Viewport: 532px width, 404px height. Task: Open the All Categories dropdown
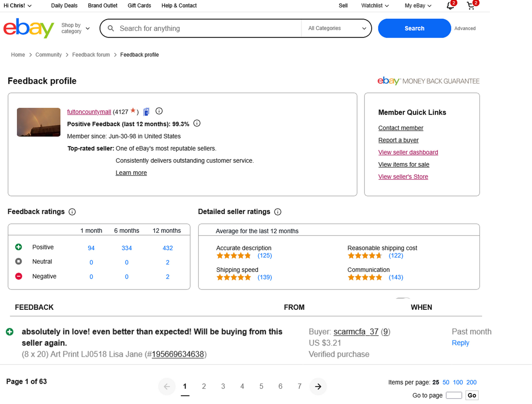[337, 28]
